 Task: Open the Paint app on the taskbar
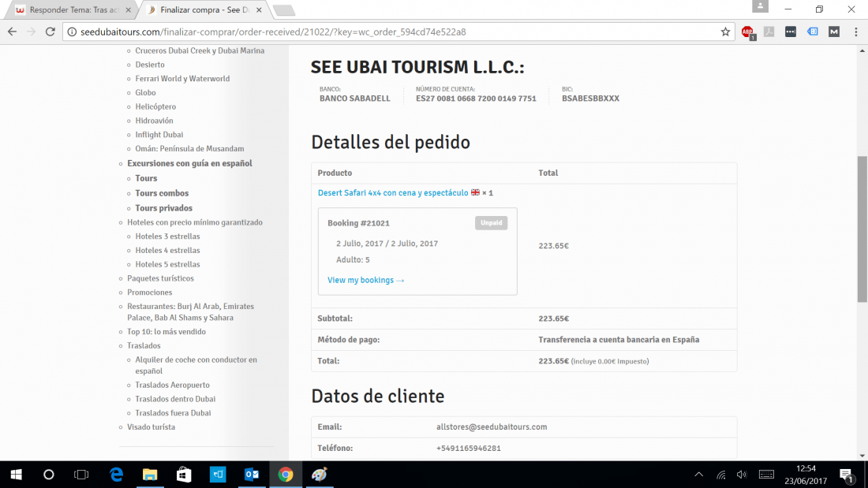320,475
